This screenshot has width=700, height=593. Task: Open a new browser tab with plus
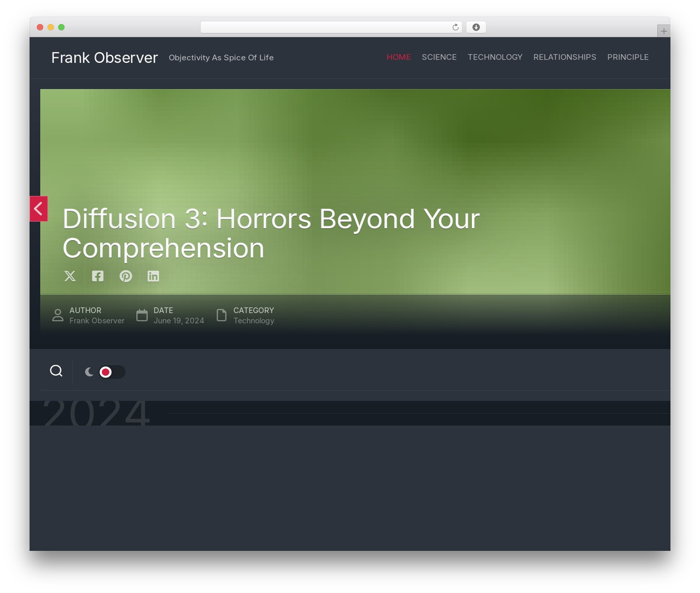[663, 31]
